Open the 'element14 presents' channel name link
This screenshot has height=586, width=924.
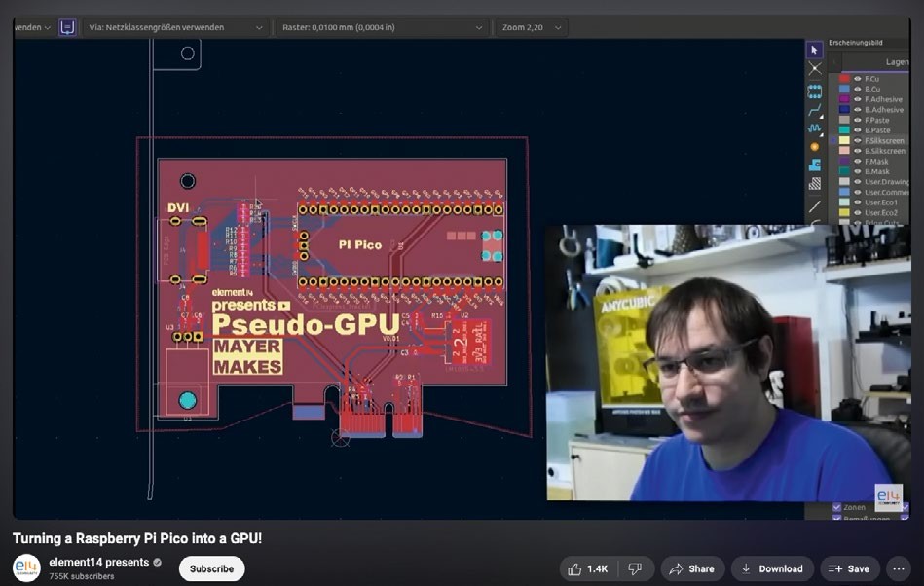point(99,562)
